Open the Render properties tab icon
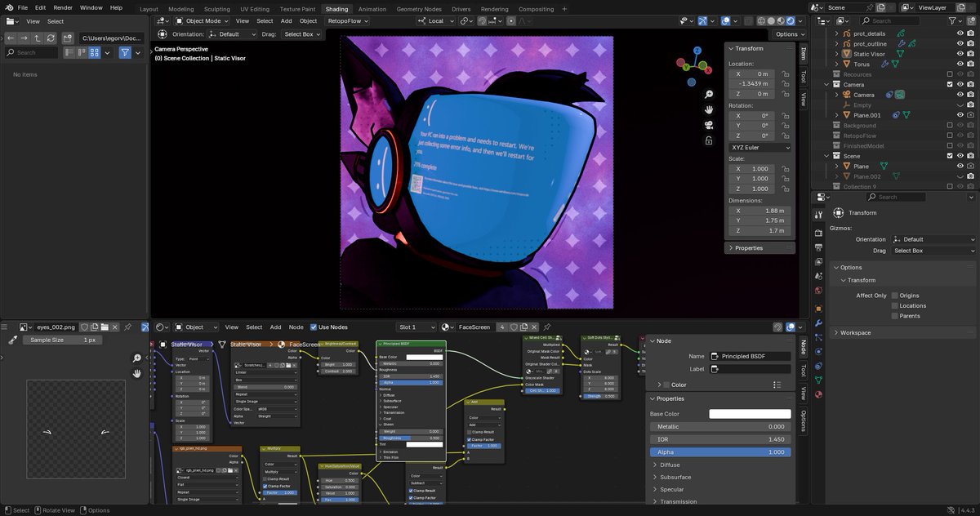980x516 pixels. pos(819,234)
